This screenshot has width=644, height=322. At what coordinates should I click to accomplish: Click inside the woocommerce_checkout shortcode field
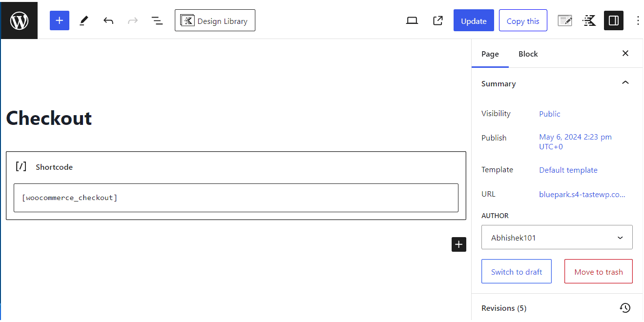(x=236, y=198)
